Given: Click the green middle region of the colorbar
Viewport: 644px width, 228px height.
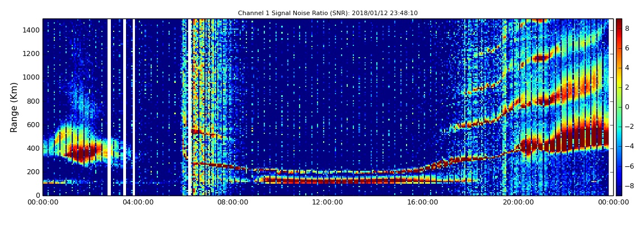Looking at the screenshot, I should pyautogui.click(x=619, y=108).
